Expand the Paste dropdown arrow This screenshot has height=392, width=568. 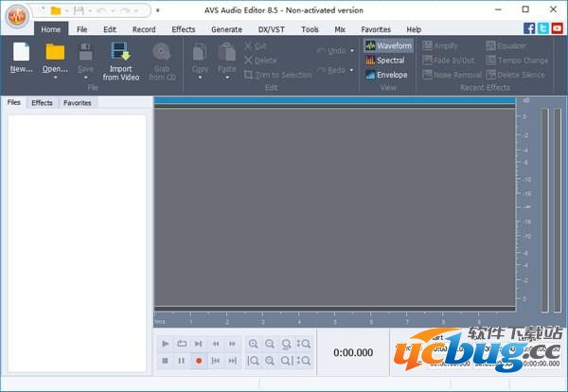click(x=227, y=78)
